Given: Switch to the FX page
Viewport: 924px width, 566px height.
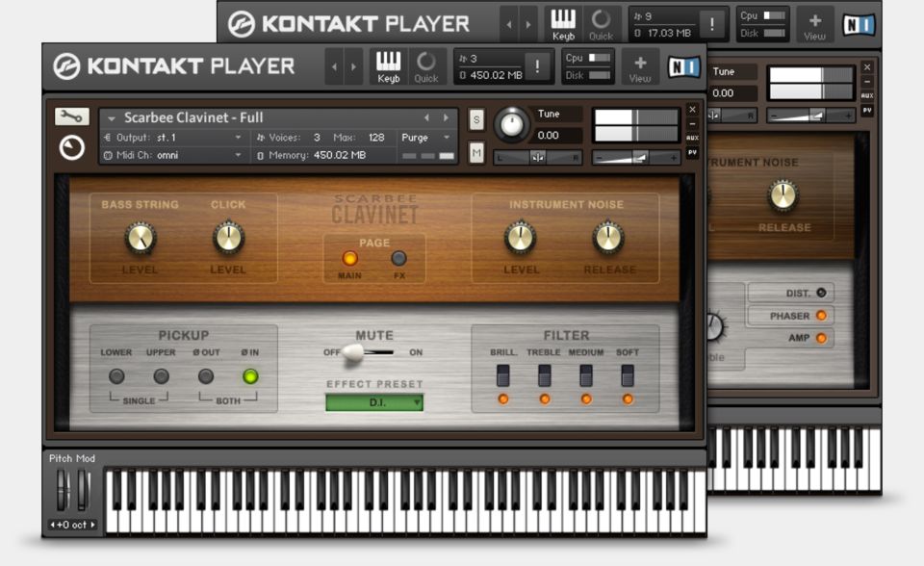Looking at the screenshot, I should 398,259.
